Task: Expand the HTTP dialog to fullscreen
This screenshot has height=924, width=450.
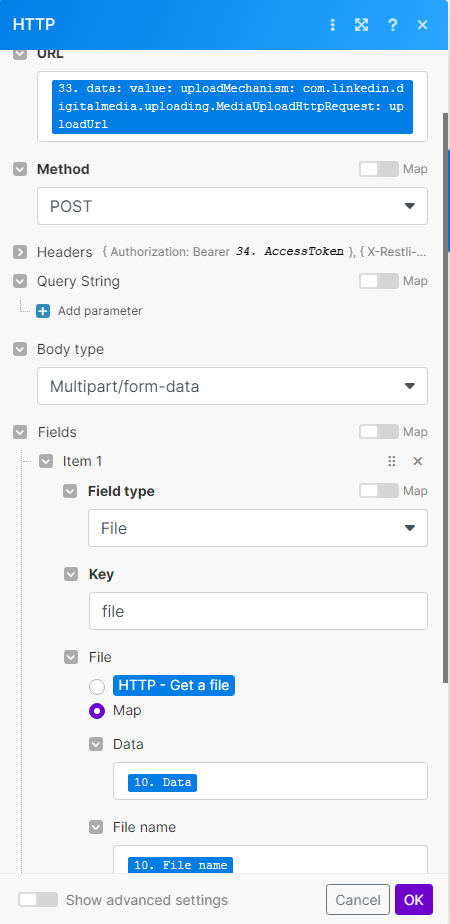Action: tap(361, 25)
